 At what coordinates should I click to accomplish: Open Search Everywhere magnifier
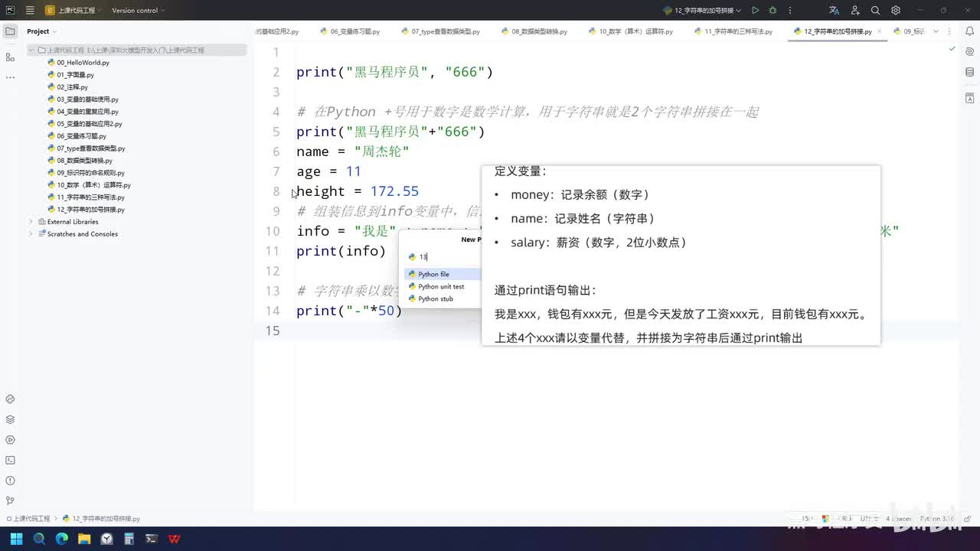click(x=875, y=11)
